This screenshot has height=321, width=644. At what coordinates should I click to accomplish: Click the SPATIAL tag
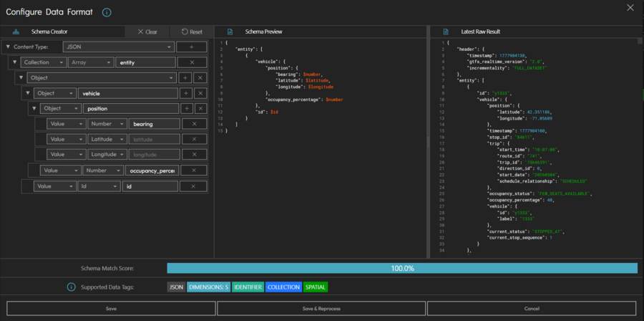click(316, 287)
